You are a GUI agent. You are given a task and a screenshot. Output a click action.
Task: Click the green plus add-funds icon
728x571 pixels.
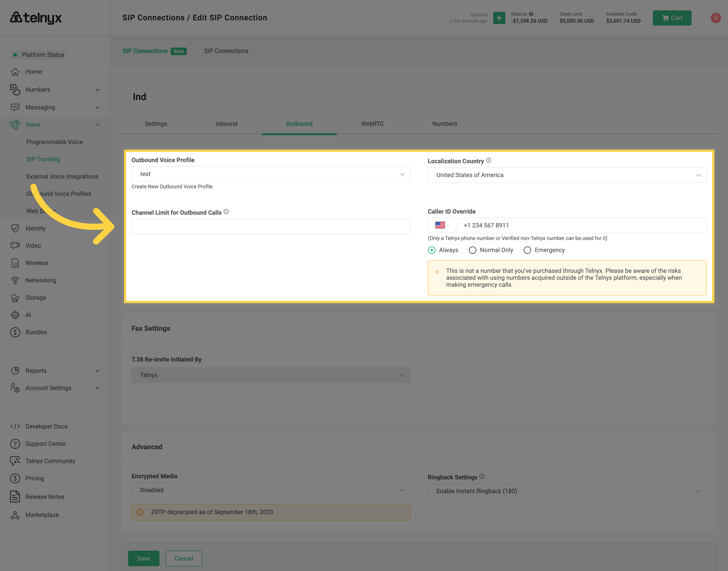499,18
